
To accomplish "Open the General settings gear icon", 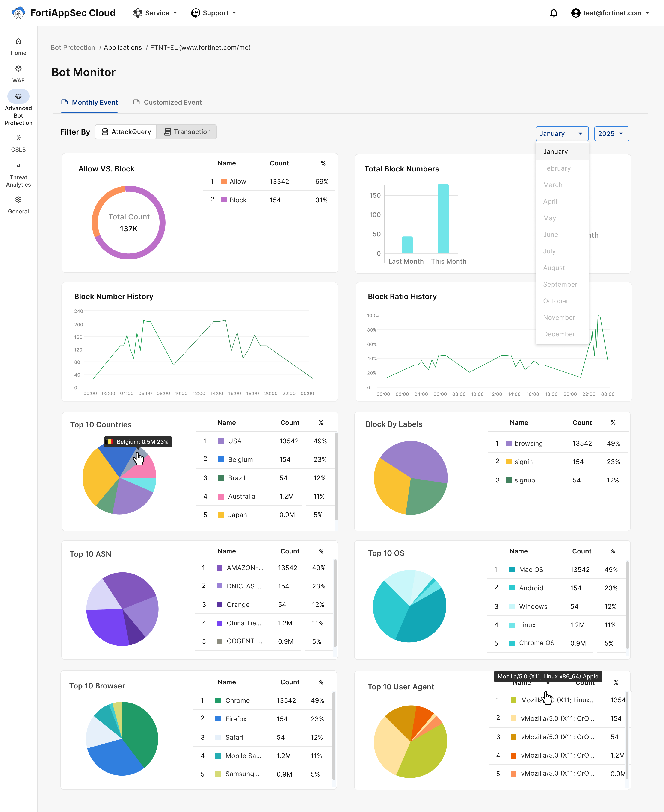I will (x=18, y=200).
